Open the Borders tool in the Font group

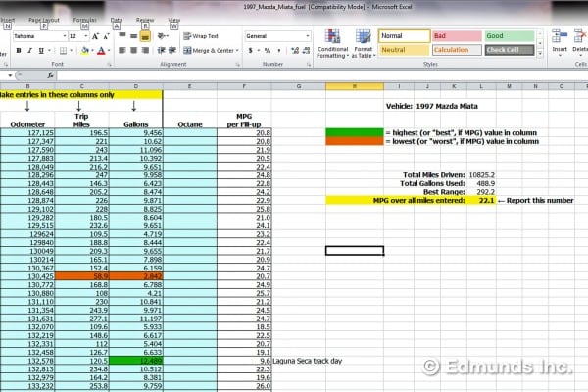pos(63,51)
